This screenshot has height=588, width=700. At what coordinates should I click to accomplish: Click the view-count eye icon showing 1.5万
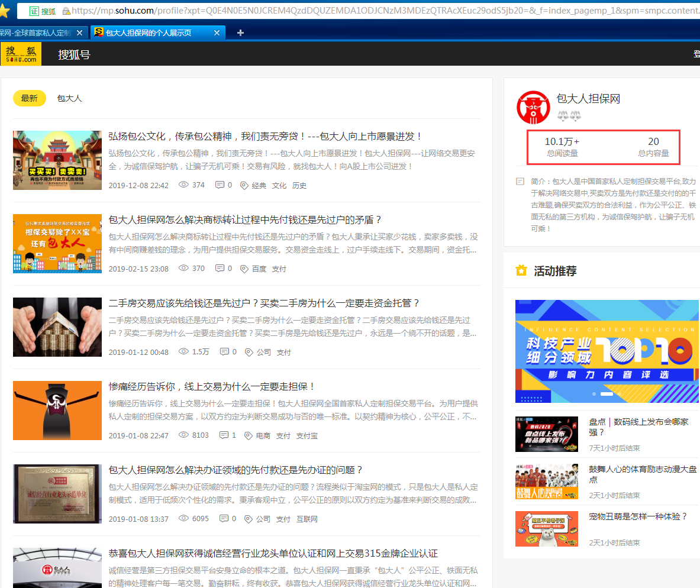pos(183,351)
